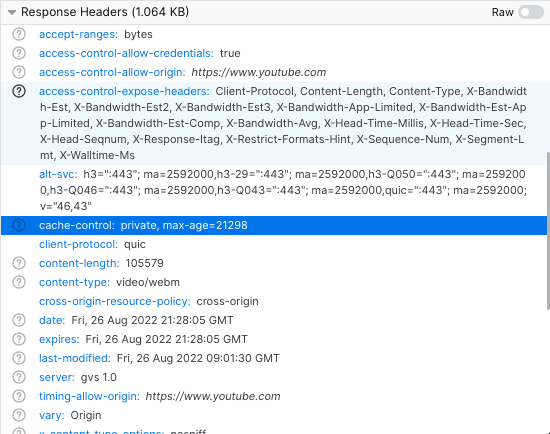Screen dimensions: 550x434
Task: Click help icon for access-control-expose-headers
Action: 19,91
